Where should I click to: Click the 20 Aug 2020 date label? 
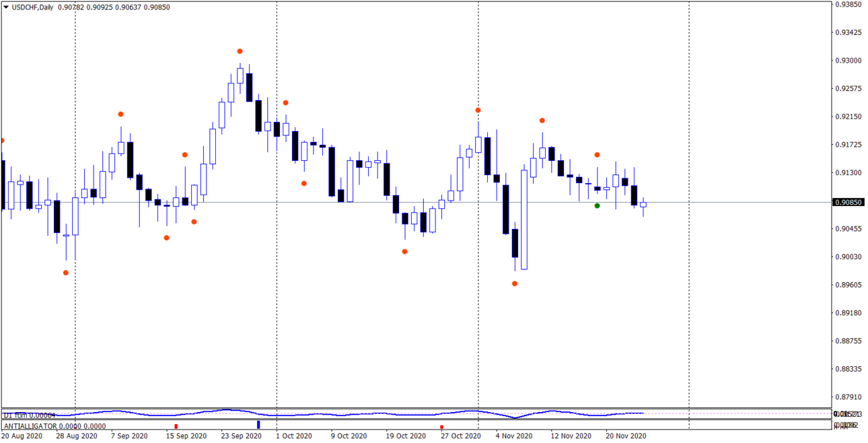point(22,436)
